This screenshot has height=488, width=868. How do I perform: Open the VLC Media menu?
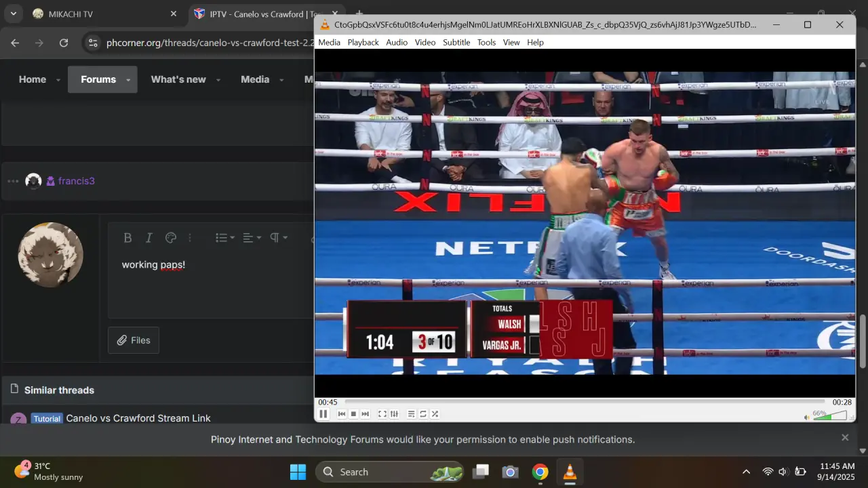(330, 42)
